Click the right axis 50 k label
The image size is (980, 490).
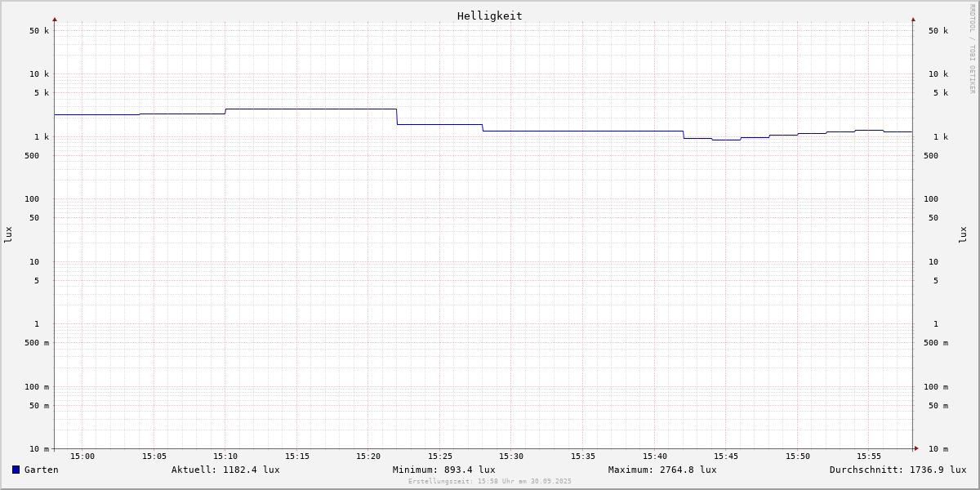tap(938, 31)
